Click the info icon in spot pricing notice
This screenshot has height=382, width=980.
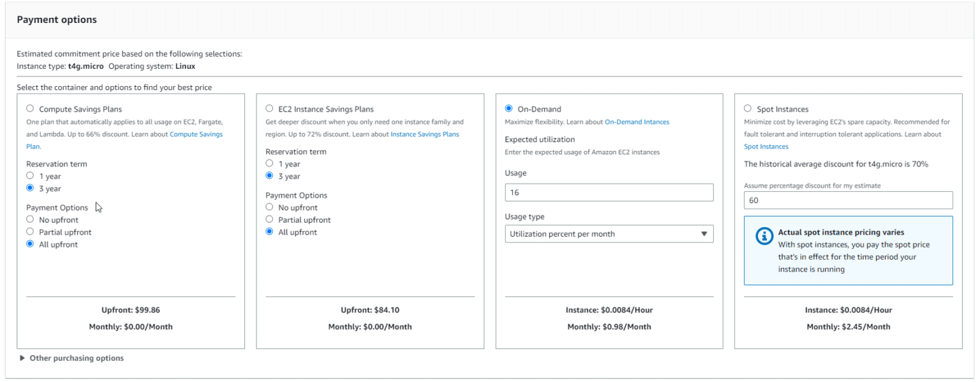[x=764, y=236]
